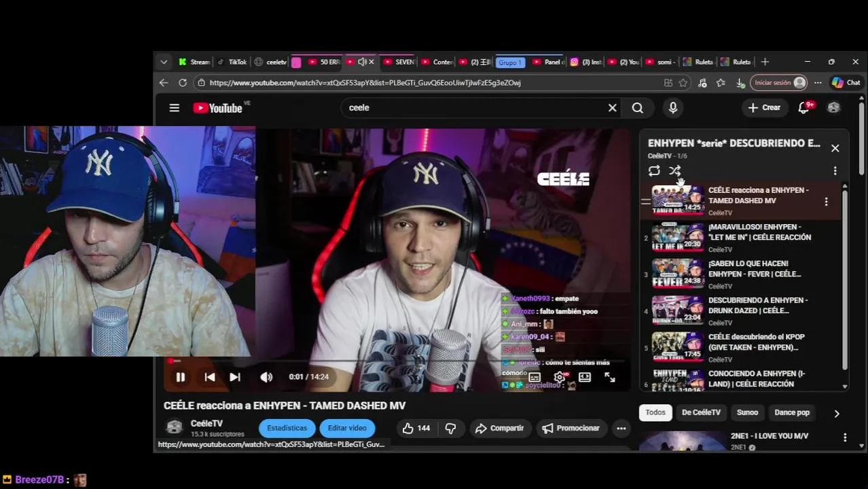Viewport: 868px width, 489px height.
Task: Select the De CeéleTV filter chip
Action: [701, 412]
